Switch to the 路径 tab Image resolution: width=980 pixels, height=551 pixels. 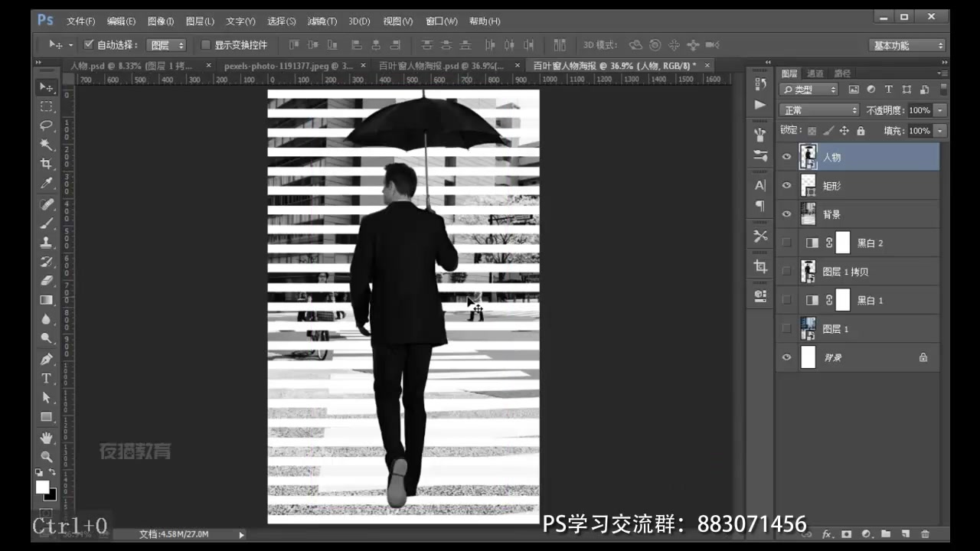[842, 73]
